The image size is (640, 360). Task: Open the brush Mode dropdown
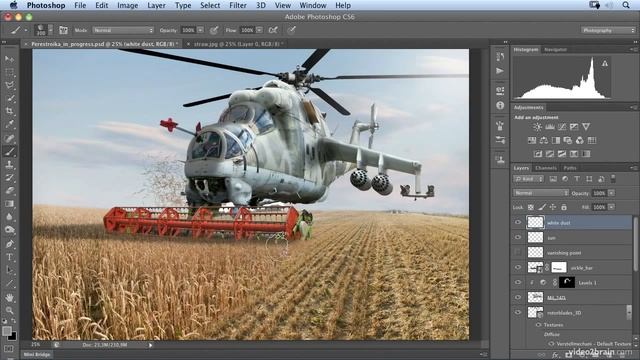[123, 30]
